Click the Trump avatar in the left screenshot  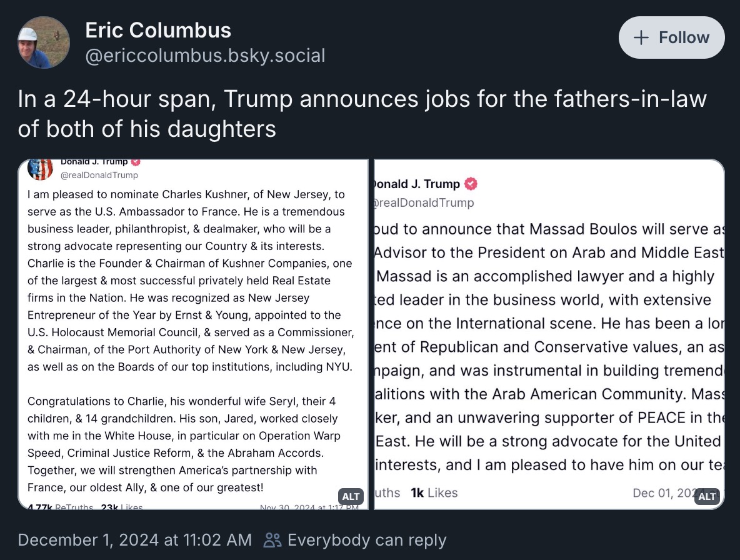(x=41, y=168)
